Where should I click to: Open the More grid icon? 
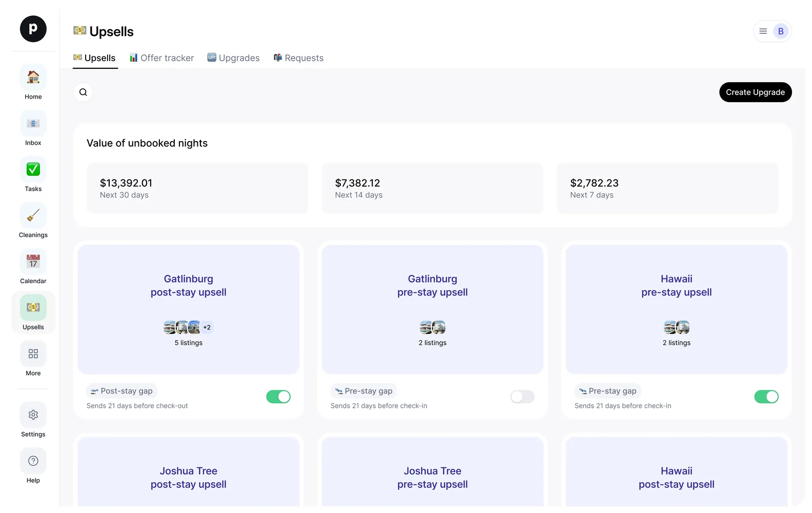[33, 354]
